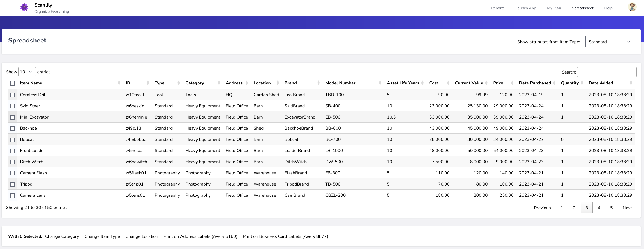Click sort arrows on Brand column
644x249 pixels.
click(x=318, y=83)
